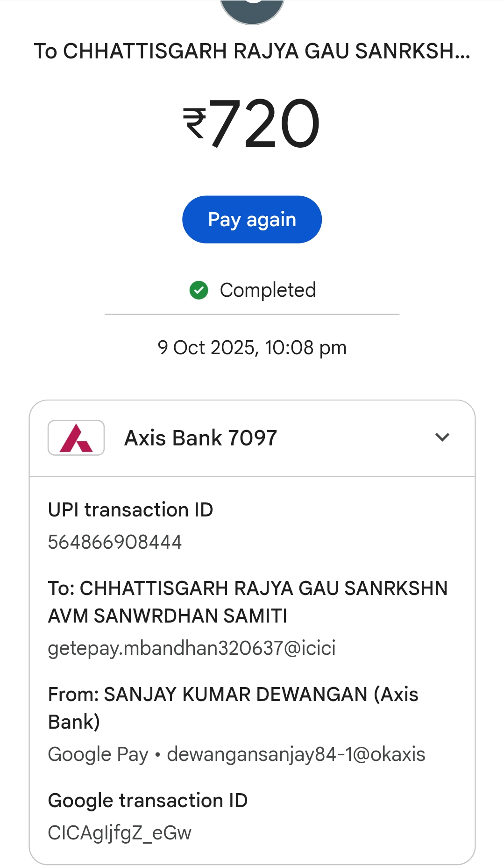This screenshot has width=504, height=867.
Task: Tap the 720 payment amount
Action: tap(264, 123)
